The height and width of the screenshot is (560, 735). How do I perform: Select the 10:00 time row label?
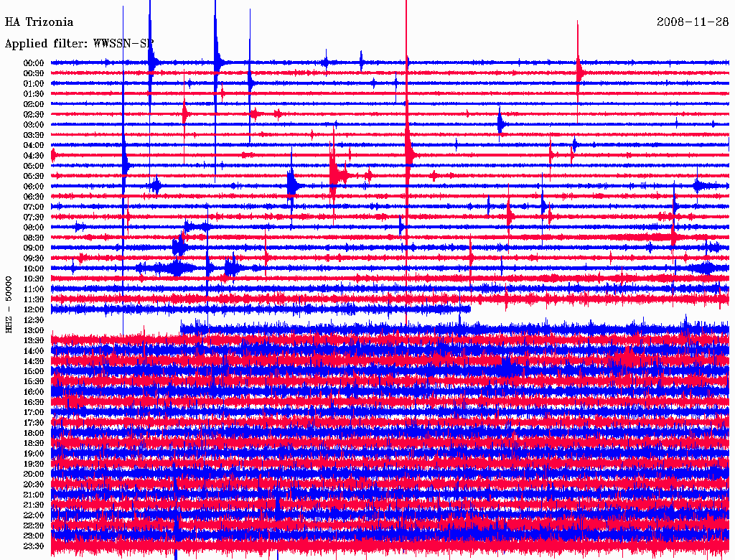(34, 269)
